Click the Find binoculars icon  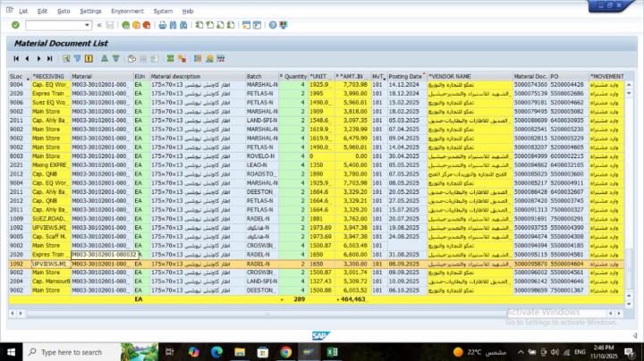click(174, 25)
